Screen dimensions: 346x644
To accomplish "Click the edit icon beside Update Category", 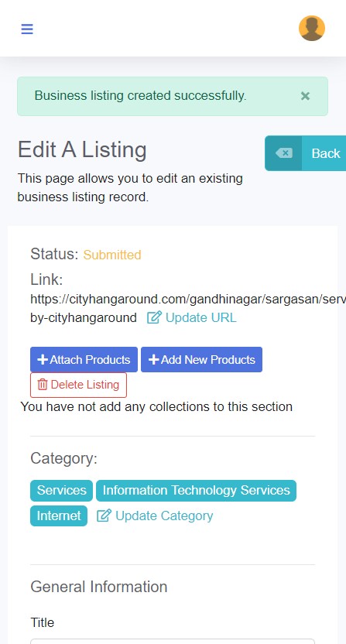I will coord(104,516).
